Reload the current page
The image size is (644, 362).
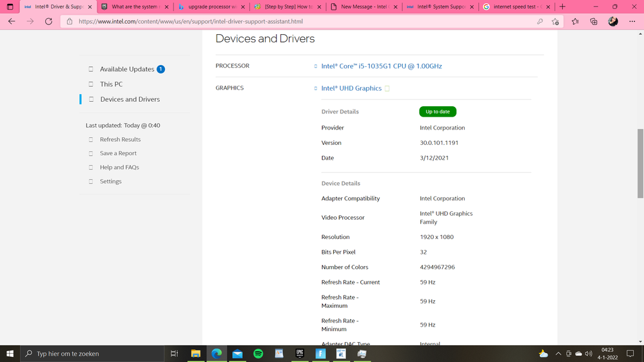pyautogui.click(x=48, y=21)
